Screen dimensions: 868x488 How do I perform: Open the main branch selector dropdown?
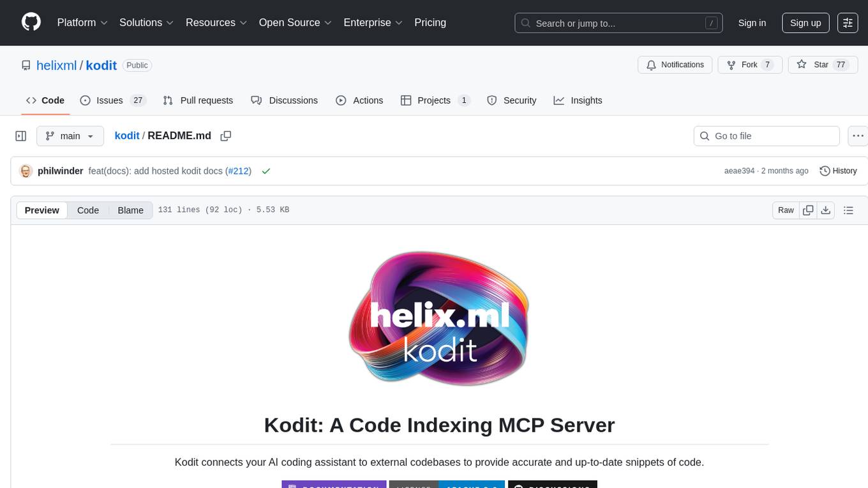(70, 136)
